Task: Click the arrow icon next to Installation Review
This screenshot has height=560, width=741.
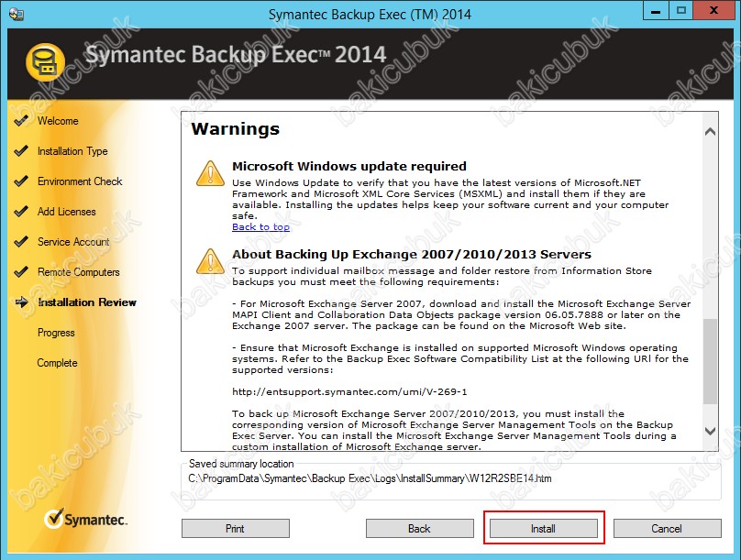Action: 22,302
